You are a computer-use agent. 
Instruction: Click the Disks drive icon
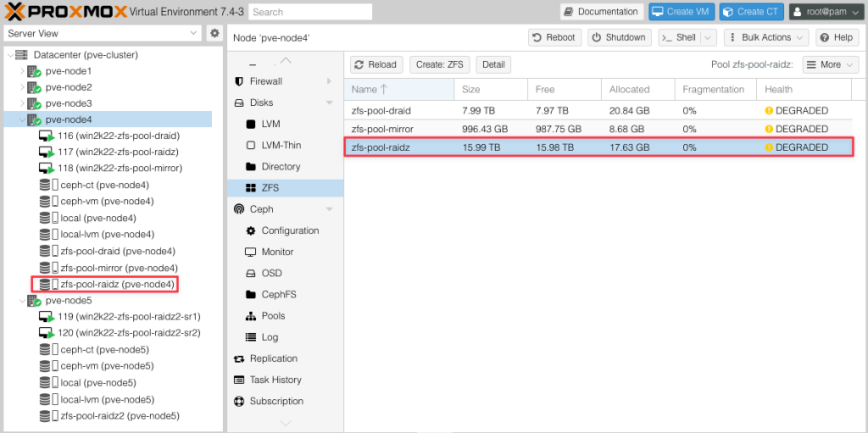(239, 103)
